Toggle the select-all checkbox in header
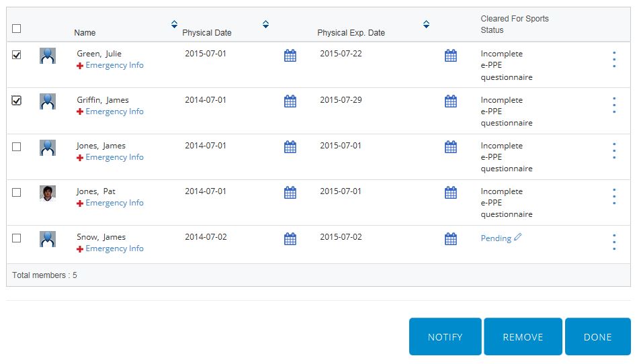The width and height of the screenshot is (639, 364). (16, 28)
